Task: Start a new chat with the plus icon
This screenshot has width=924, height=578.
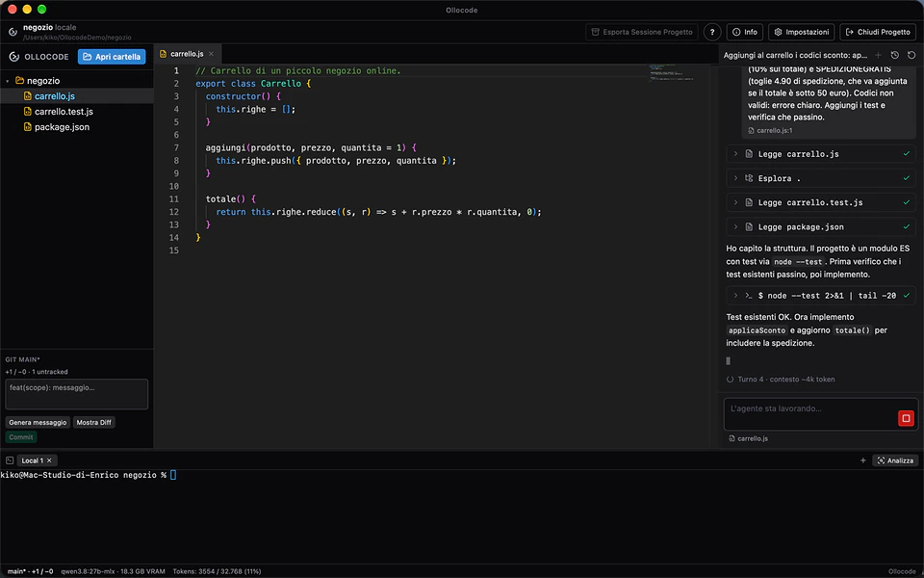Action: (x=878, y=55)
